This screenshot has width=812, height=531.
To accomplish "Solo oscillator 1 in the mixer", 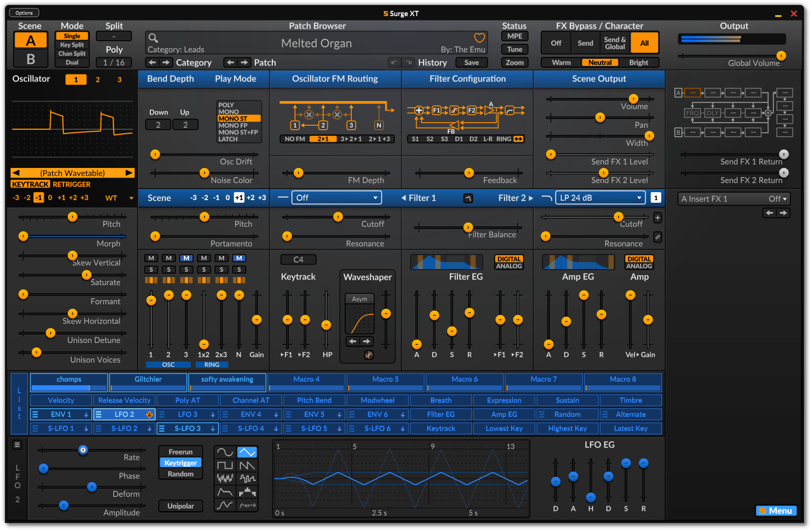I will [151, 270].
